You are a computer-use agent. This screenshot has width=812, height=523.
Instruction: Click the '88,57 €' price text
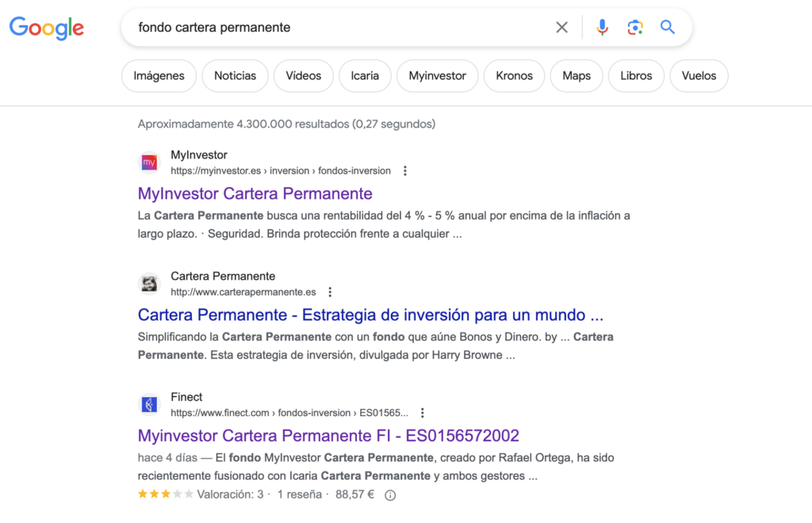point(354,494)
